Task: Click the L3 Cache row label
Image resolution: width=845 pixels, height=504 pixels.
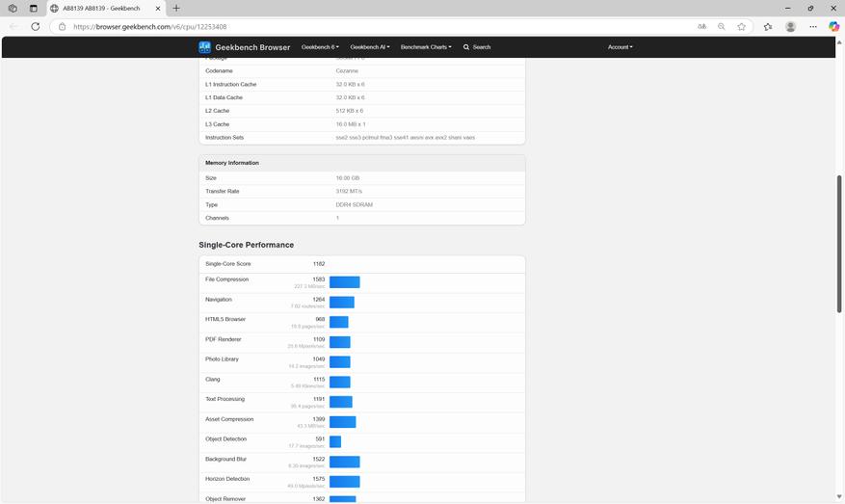Action: pos(217,124)
